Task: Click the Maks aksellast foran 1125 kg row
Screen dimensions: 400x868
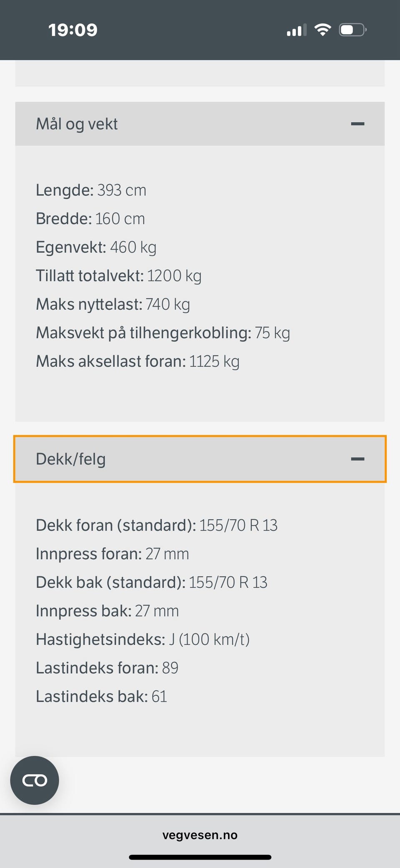Action: 137,361
